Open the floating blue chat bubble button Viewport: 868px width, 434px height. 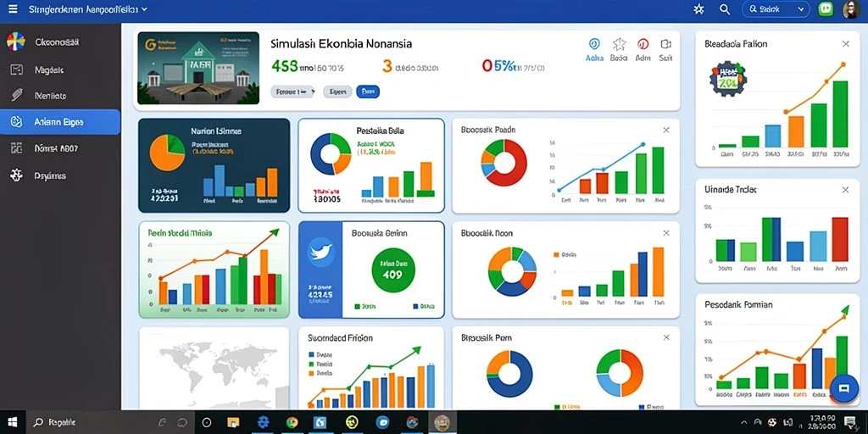844,388
